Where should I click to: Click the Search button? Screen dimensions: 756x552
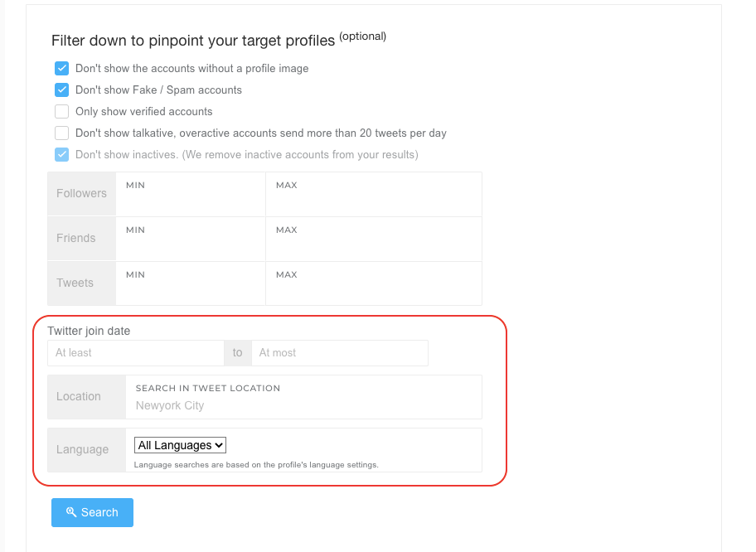[x=92, y=512]
